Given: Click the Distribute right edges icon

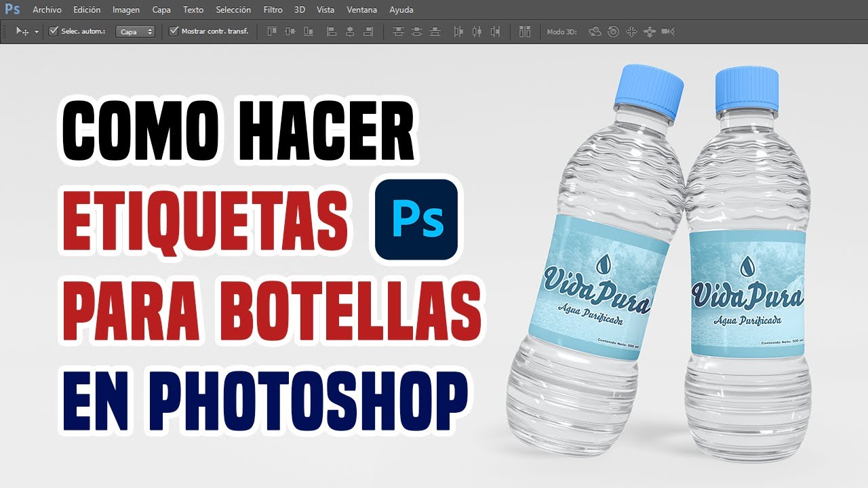Looking at the screenshot, I should coord(495,31).
